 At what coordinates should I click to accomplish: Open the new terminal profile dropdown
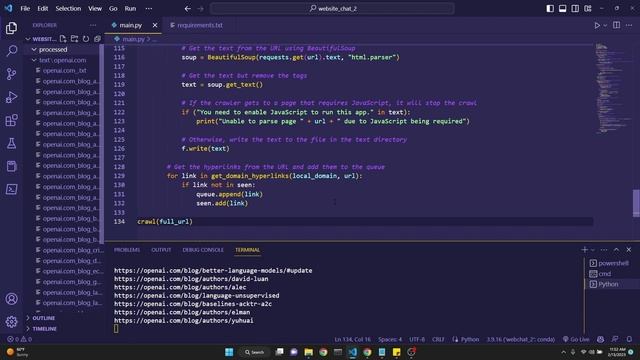[x=593, y=249]
